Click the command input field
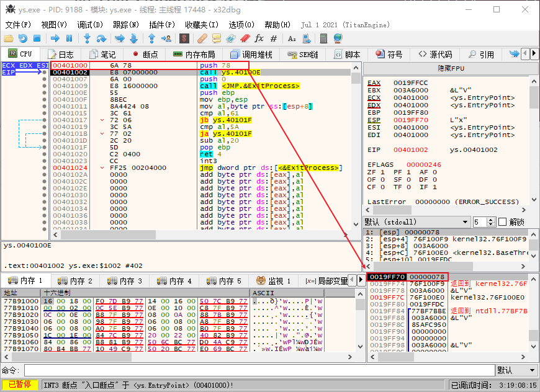 (x=259, y=370)
